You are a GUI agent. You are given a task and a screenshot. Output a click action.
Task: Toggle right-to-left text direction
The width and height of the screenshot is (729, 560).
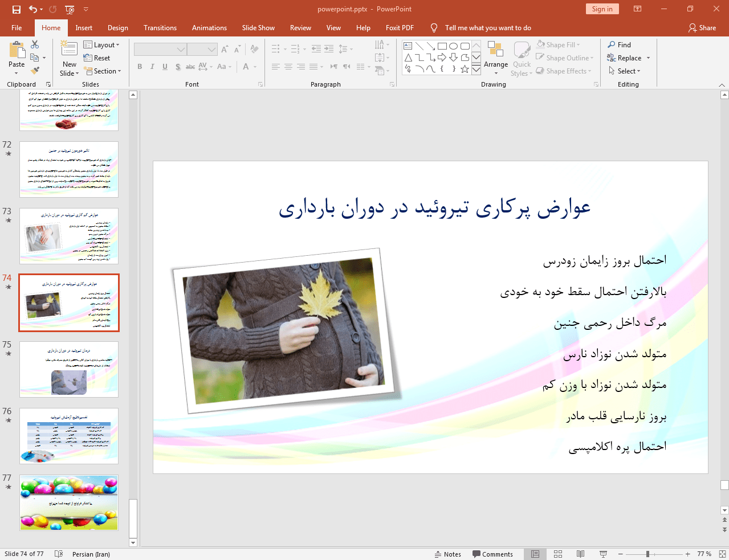pyautogui.click(x=347, y=67)
